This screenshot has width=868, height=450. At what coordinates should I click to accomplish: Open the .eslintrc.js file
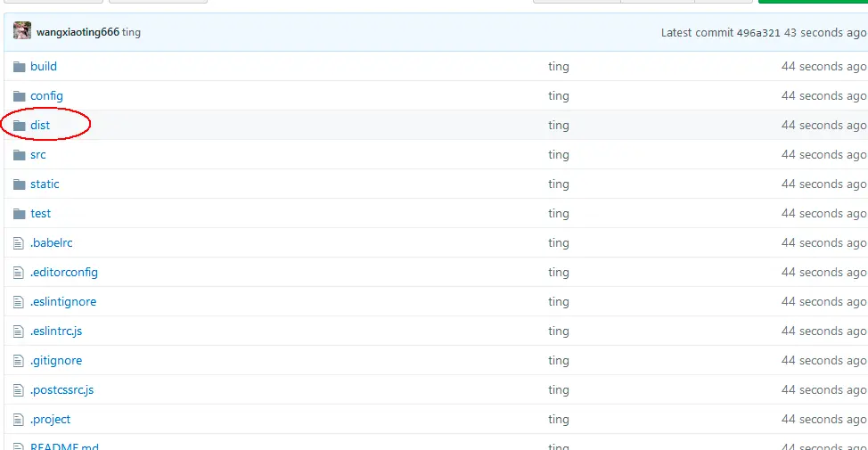coord(56,331)
